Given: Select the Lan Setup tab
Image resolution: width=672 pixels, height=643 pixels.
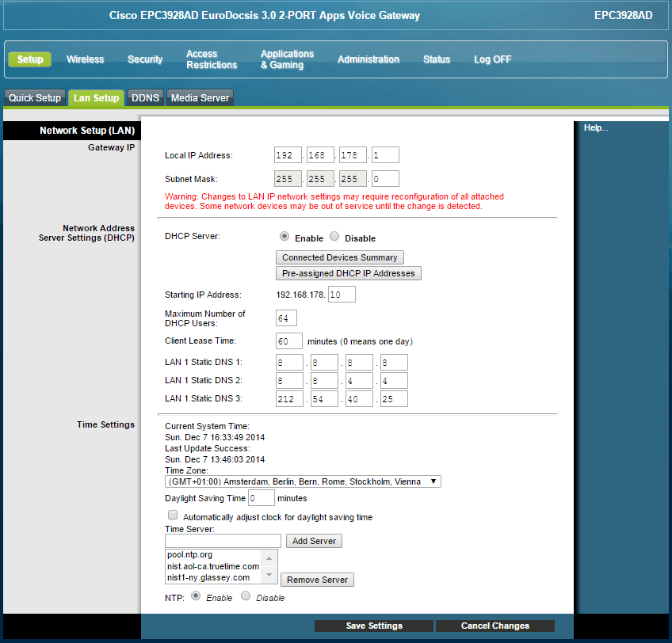Looking at the screenshot, I should pyautogui.click(x=96, y=97).
